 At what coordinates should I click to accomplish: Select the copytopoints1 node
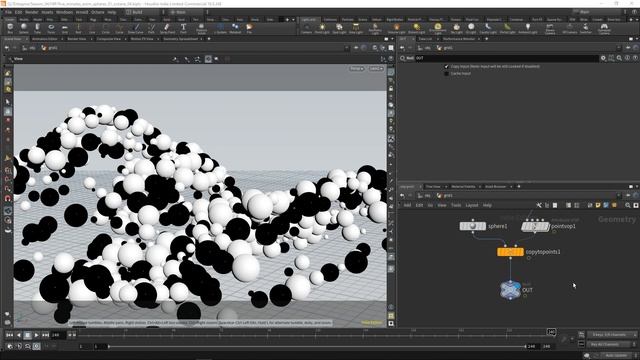(x=510, y=252)
